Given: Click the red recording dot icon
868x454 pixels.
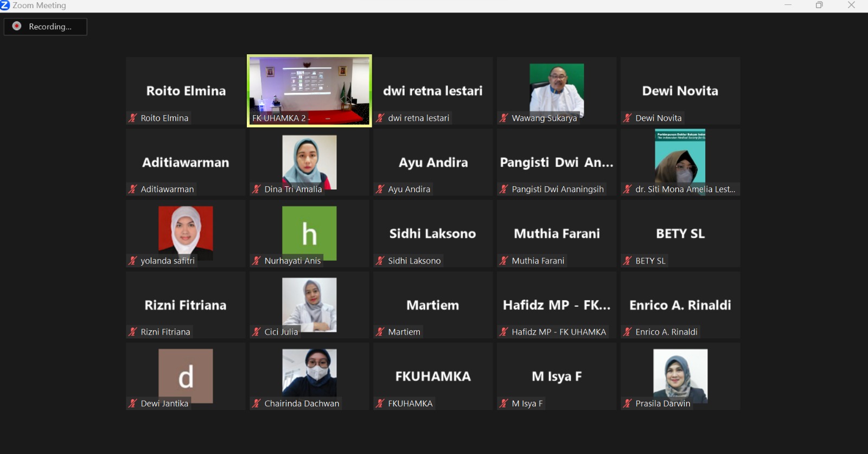Looking at the screenshot, I should [x=17, y=26].
